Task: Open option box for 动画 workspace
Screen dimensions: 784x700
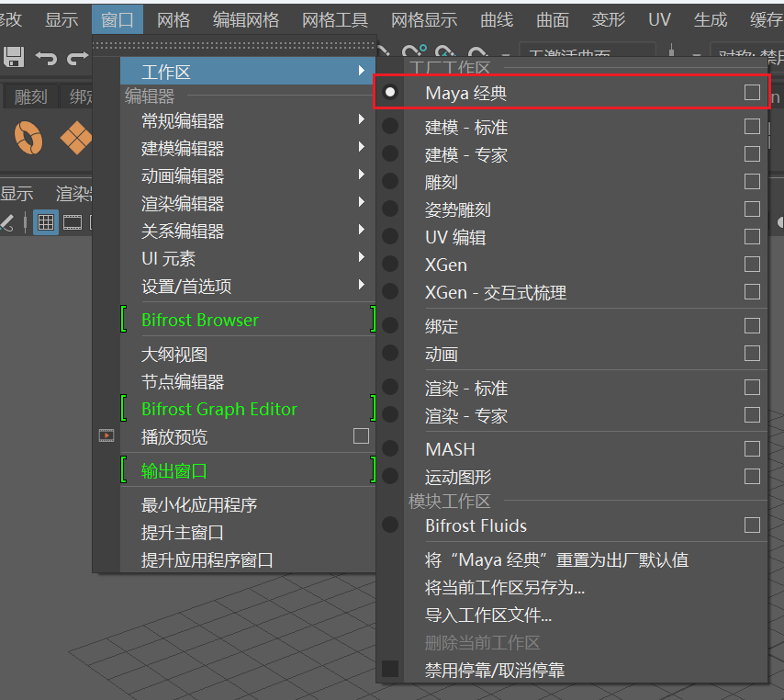Action: point(752,354)
